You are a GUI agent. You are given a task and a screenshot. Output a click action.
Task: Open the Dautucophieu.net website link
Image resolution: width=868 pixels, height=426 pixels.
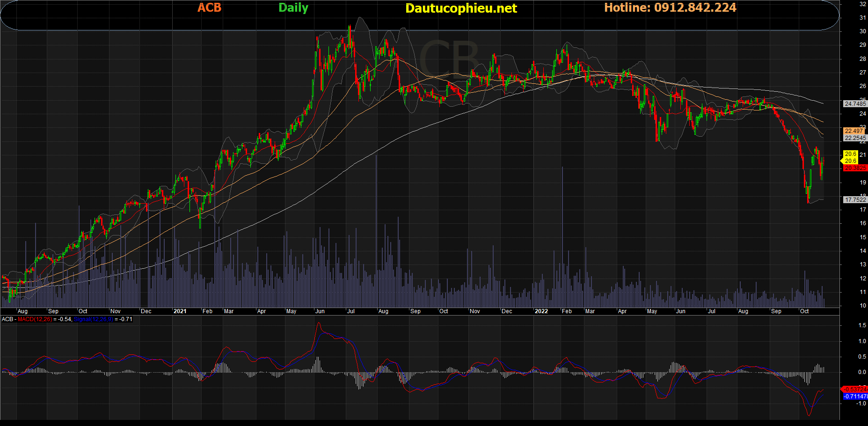point(461,8)
